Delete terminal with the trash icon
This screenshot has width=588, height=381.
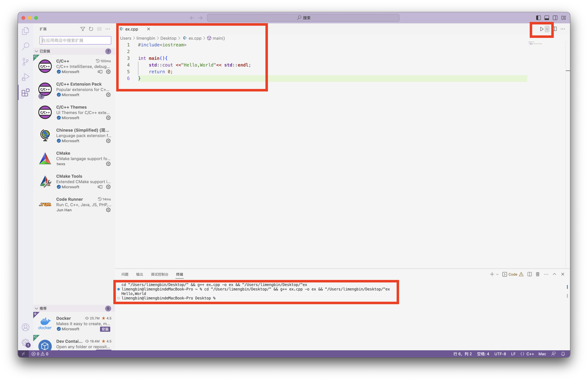point(538,274)
